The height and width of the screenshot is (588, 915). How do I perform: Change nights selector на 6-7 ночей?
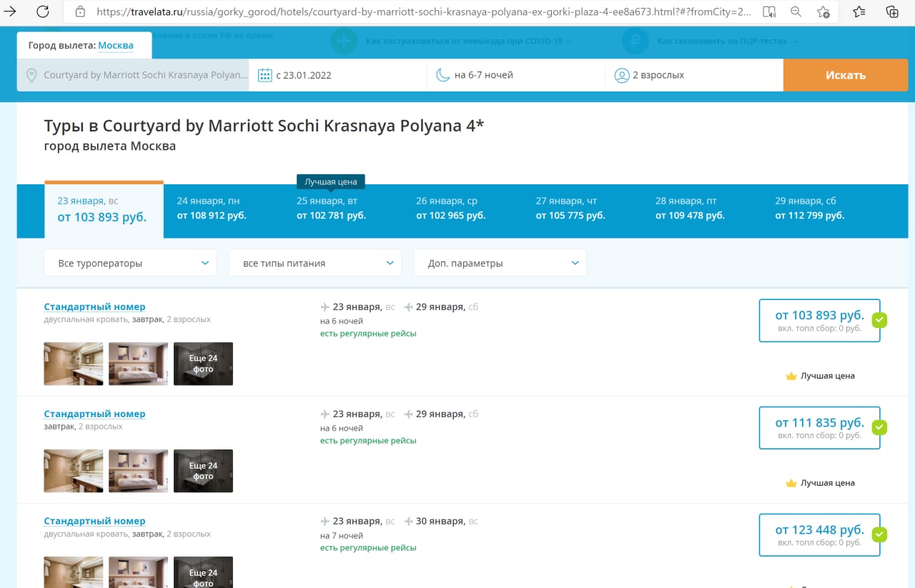[516, 75]
